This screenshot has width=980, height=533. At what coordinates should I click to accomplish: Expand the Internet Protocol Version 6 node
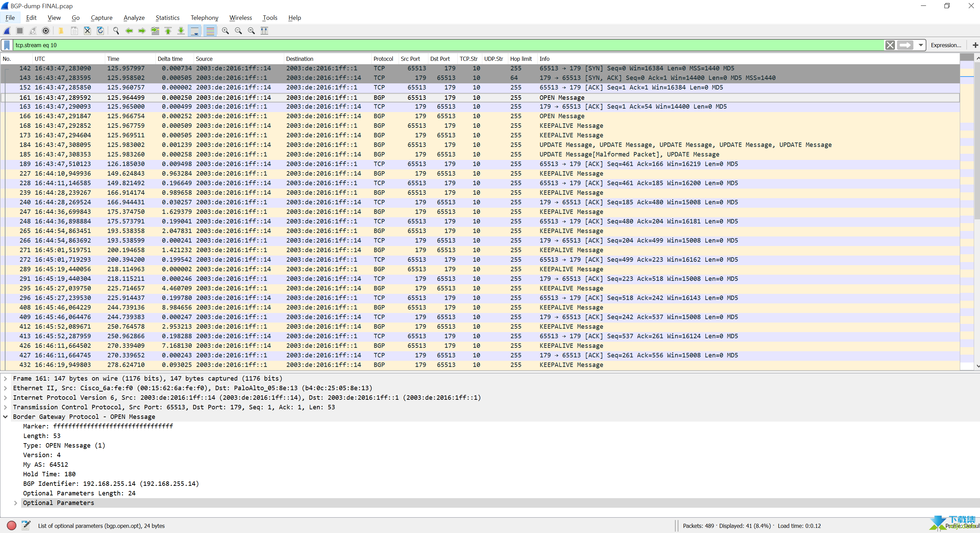[5, 398]
